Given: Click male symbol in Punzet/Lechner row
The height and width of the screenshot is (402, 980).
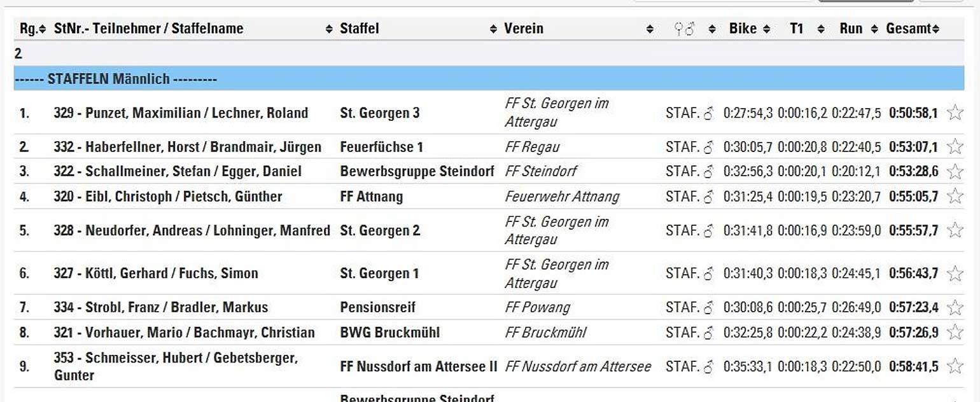Looking at the screenshot, I should 708,114.
